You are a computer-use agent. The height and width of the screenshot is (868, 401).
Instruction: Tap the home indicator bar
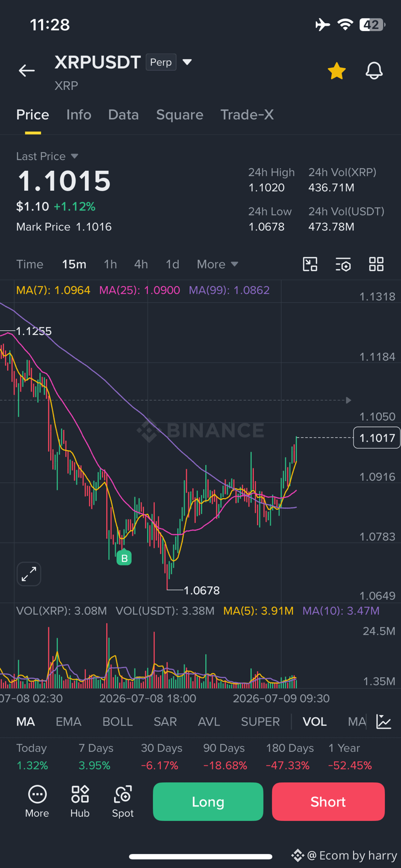(200, 856)
